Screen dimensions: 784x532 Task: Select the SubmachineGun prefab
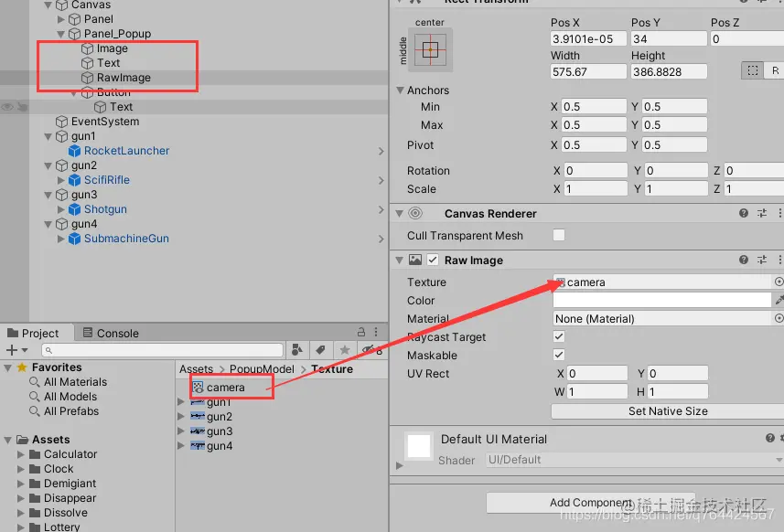coord(126,239)
